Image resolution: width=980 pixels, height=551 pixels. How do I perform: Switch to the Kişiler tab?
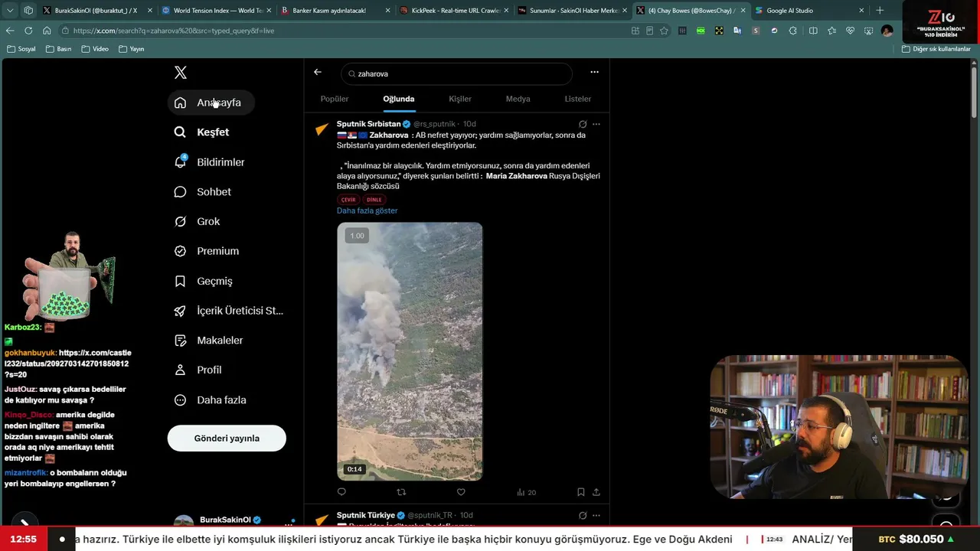460,99
